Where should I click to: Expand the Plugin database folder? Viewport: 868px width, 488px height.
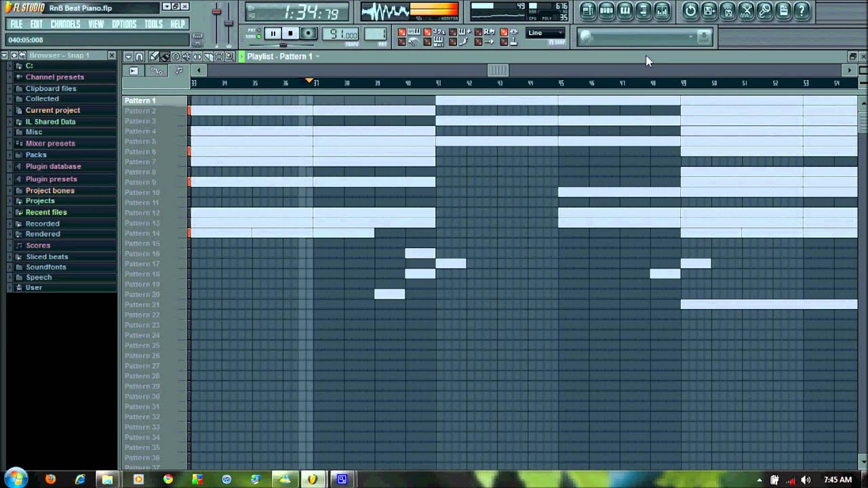pos(9,167)
